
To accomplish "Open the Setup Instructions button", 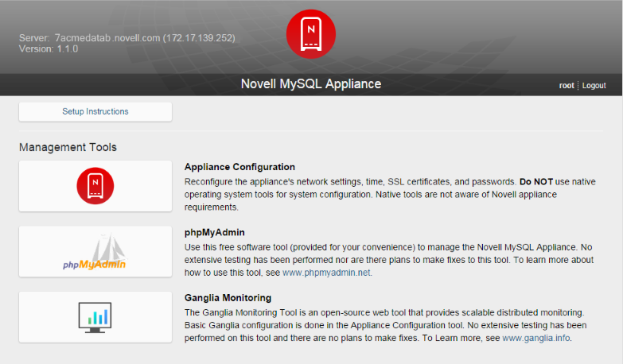I will click(x=95, y=111).
